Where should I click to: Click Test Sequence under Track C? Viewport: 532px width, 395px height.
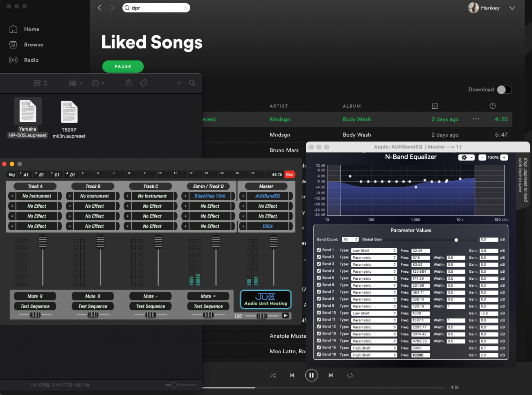click(x=151, y=306)
